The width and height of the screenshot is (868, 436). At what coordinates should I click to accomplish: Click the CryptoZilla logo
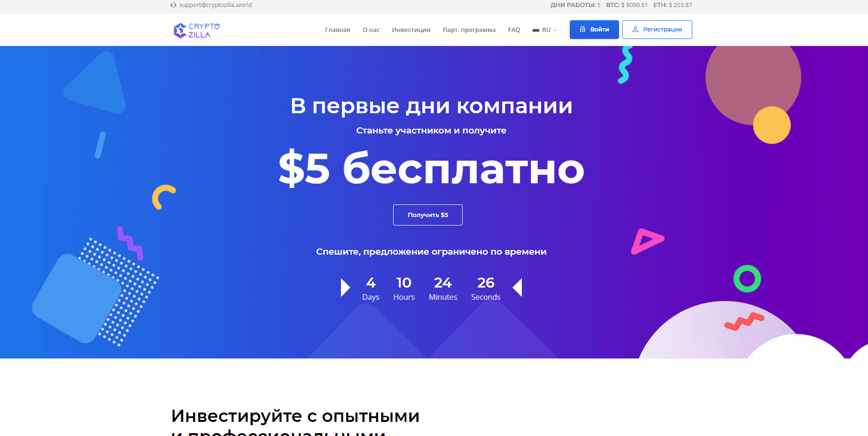197,31
